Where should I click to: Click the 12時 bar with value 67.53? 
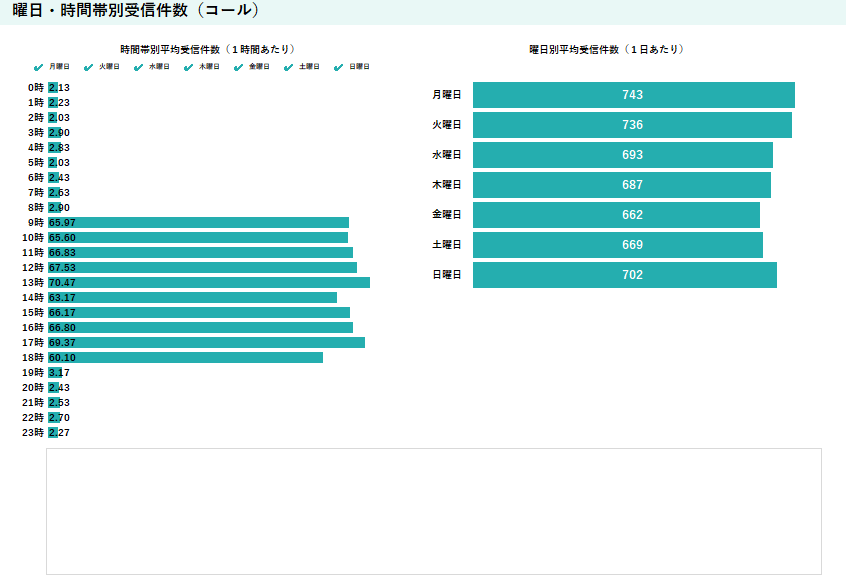click(x=202, y=268)
